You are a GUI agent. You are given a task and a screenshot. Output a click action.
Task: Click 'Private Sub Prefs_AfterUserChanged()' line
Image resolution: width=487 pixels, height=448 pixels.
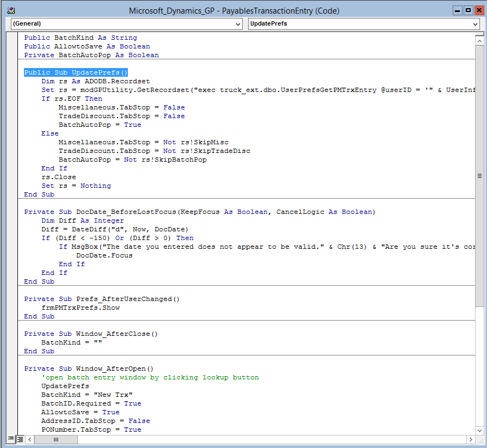pos(102,298)
